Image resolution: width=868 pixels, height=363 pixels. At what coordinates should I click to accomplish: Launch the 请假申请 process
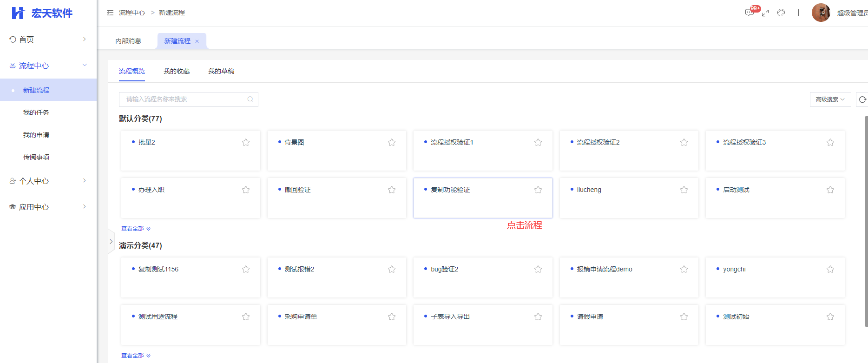(629, 325)
